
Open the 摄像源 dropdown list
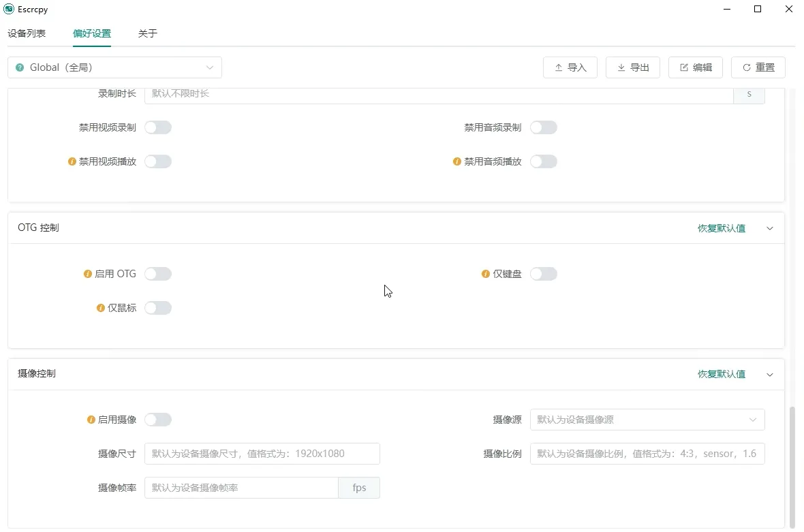(x=647, y=420)
